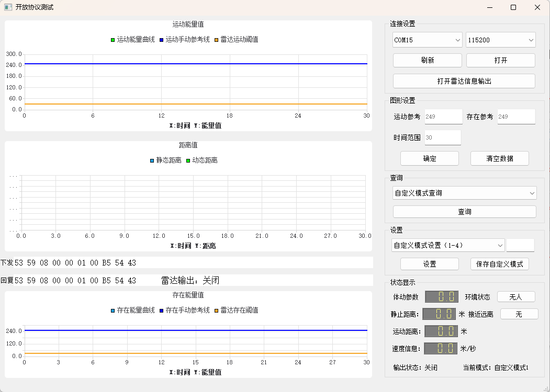This screenshot has width=550, height=392.
Task: Click 打开雷达信息输出 button
Action: click(464, 81)
